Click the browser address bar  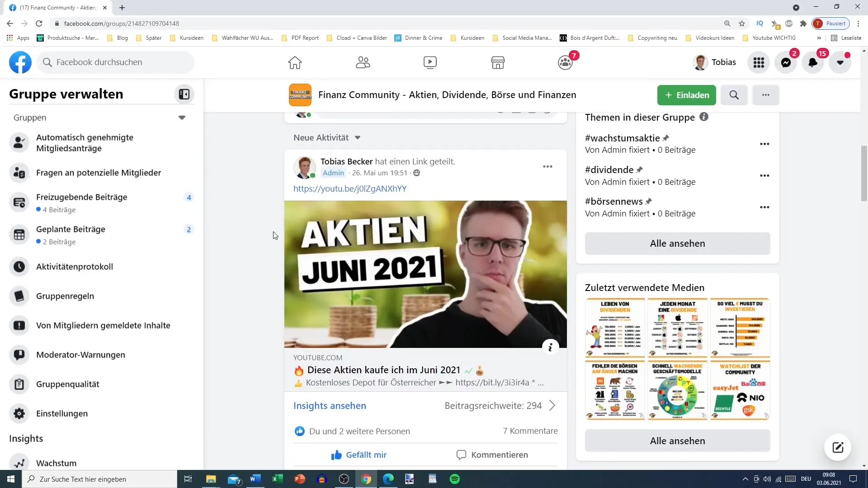click(x=389, y=23)
